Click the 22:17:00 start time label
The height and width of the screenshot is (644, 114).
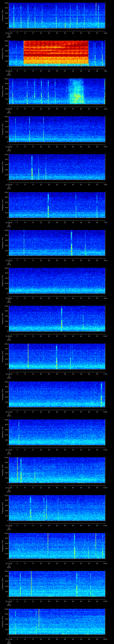[9, 639]
